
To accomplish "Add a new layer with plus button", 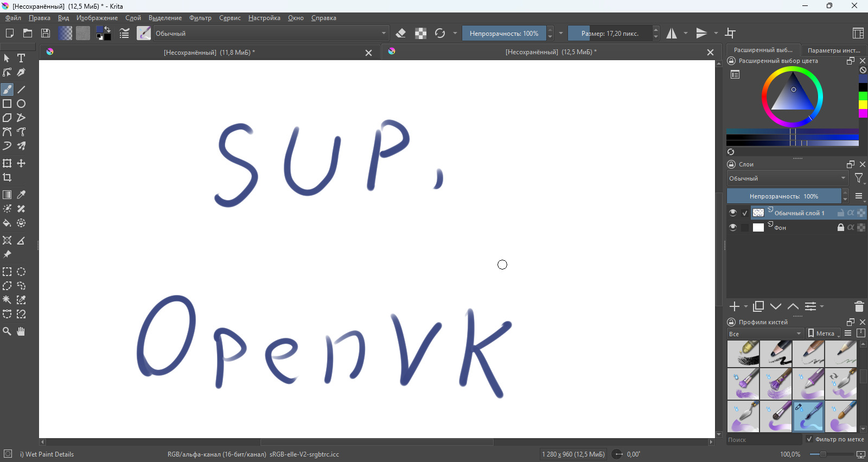I will click(x=735, y=306).
